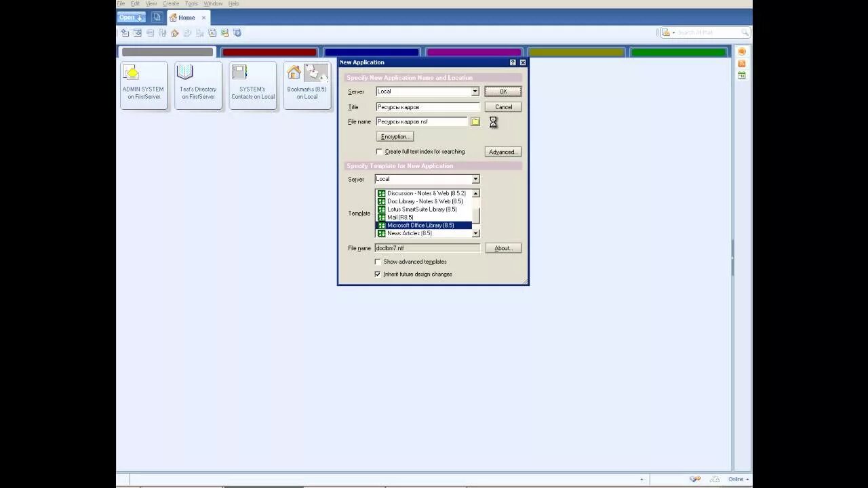Open the Feeds sidebar panel icon
Viewport: 868px width, 488px height.
[741, 62]
